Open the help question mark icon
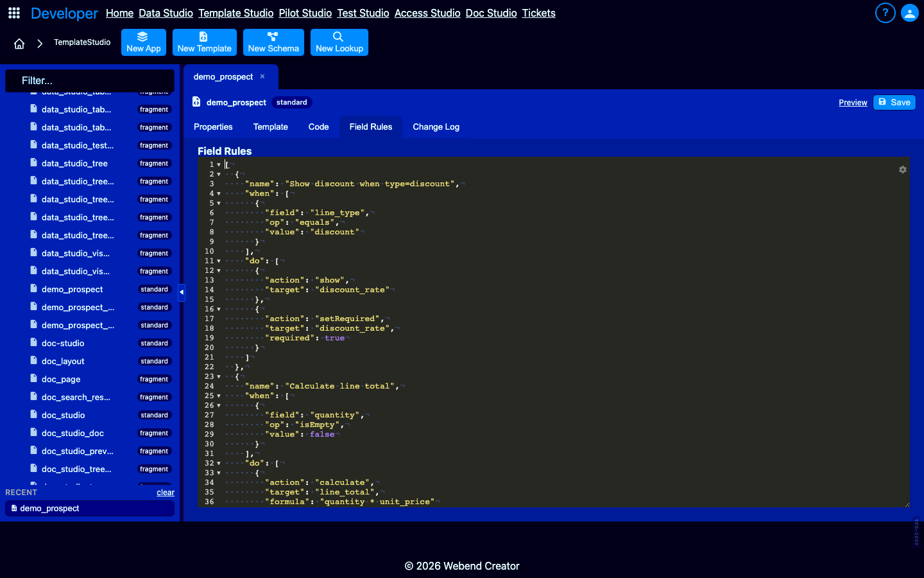The image size is (924, 578). (886, 13)
